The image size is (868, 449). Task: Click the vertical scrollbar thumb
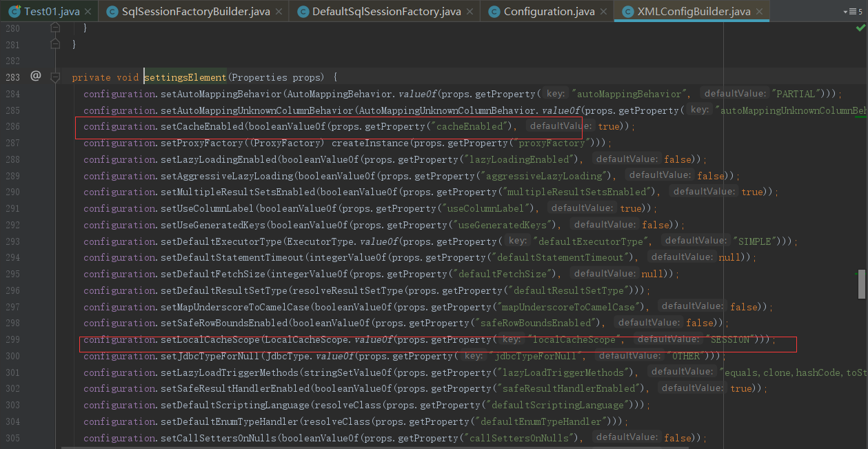pyautogui.click(x=861, y=283)
